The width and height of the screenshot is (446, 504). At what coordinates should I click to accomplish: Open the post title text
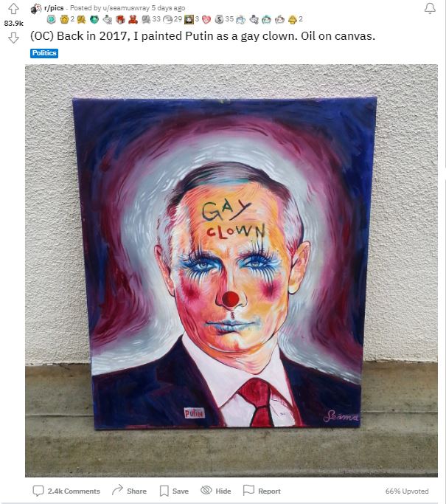pyautogui.click(x=203, y=36)
